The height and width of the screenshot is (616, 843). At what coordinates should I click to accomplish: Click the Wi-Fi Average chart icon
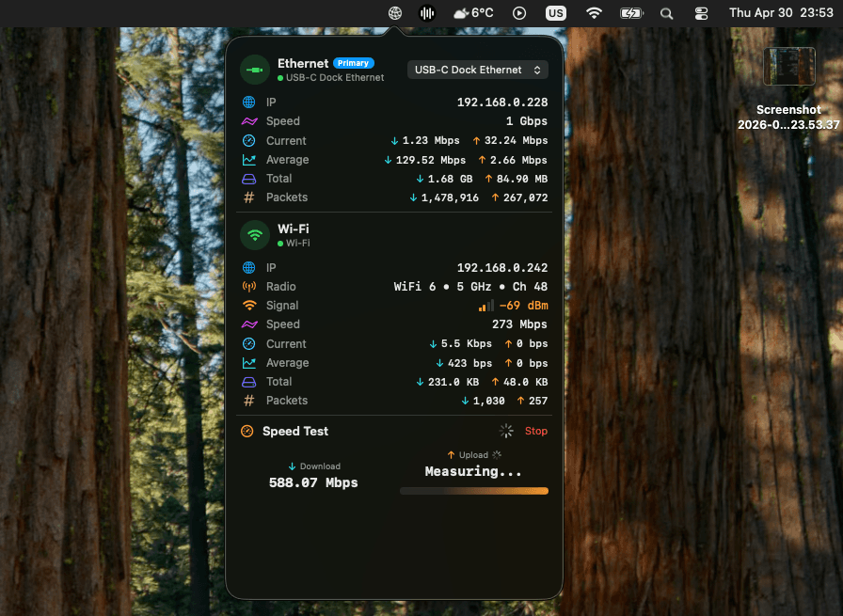pos(249,363)
